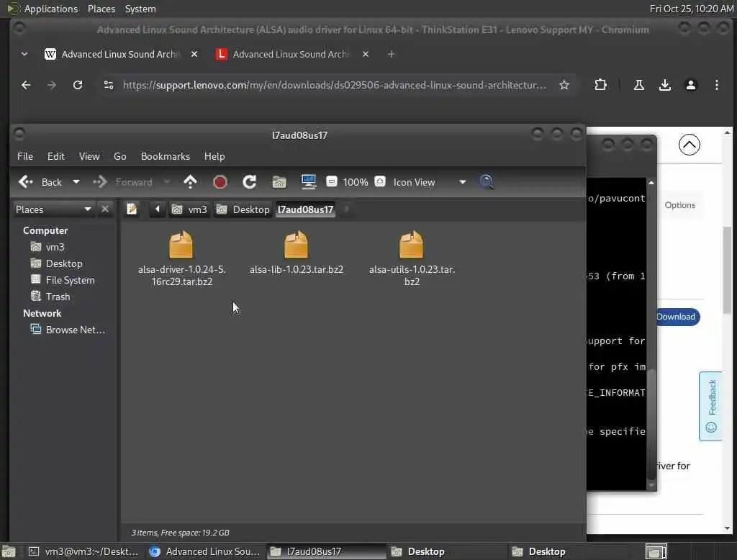This screenshot has width=737, height=560.
Task: Switch to vm3 terminal in taskbar
Action: 83,551
